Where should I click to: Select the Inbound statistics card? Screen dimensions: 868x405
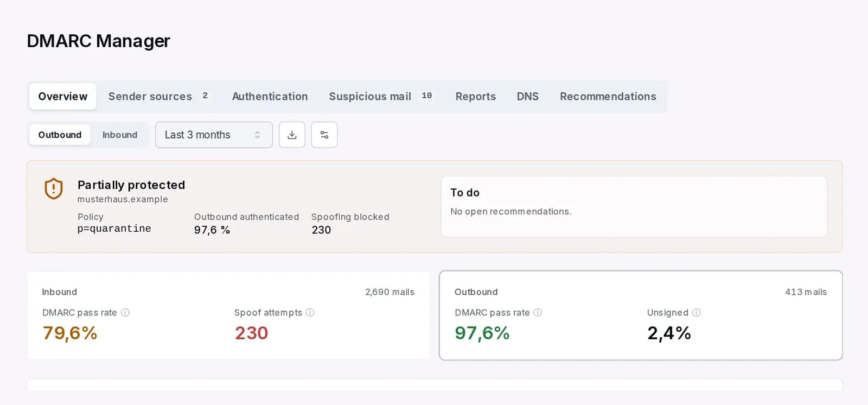point(228,315)
